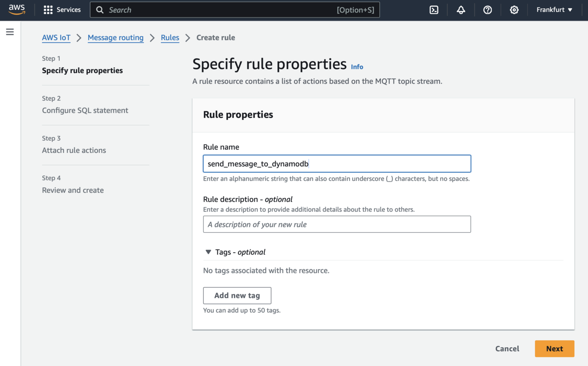Screen dimensions: 588x366
Task: Cancel the rule creation
Action: [x=507, y=349]
